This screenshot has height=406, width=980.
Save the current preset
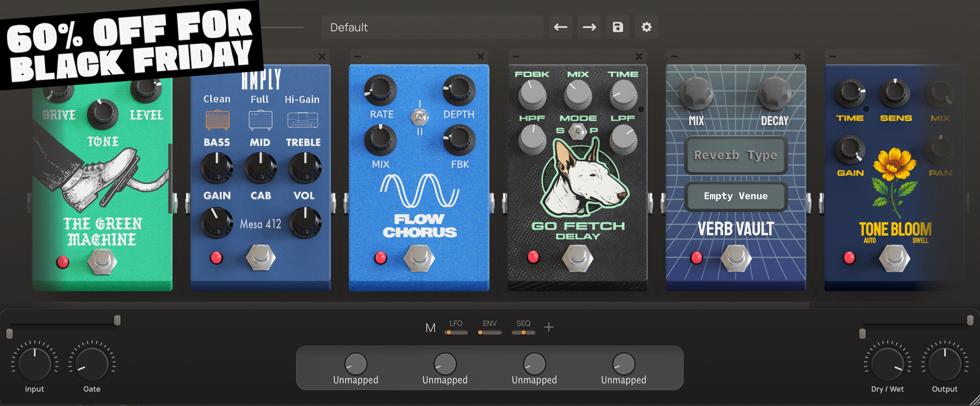(617, 27)
